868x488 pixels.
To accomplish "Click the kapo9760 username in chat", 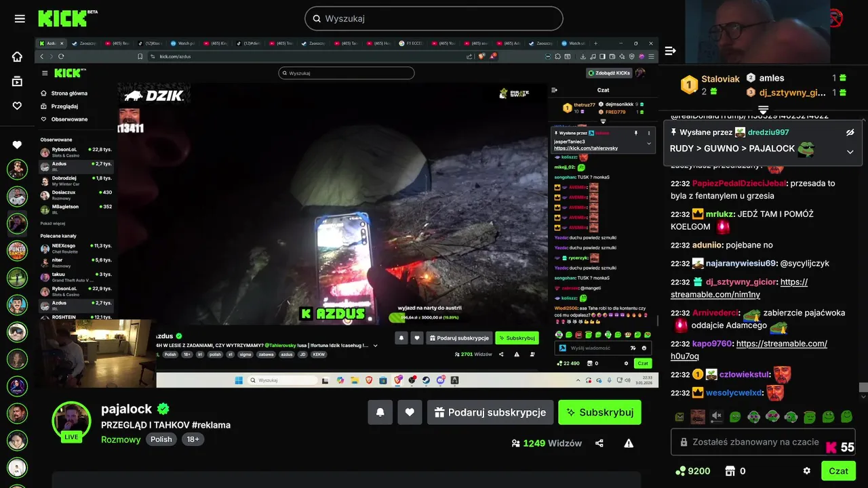I will click(x=712, y=344).
